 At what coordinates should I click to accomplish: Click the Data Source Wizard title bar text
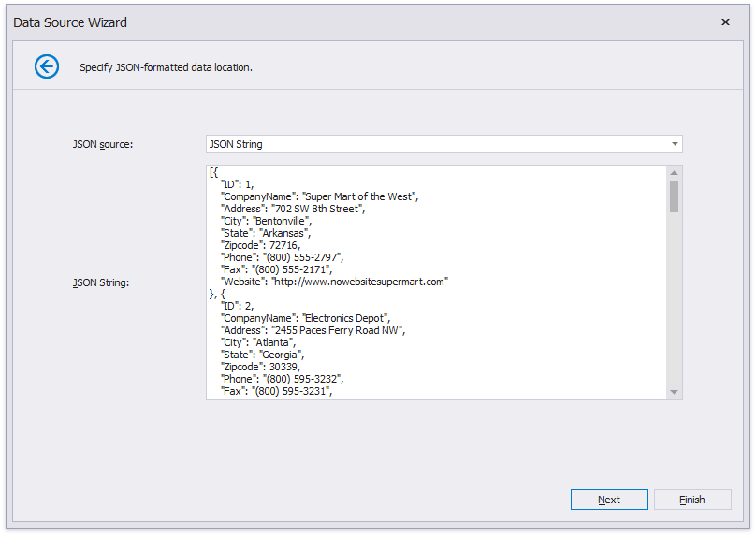tap(70, 22)
